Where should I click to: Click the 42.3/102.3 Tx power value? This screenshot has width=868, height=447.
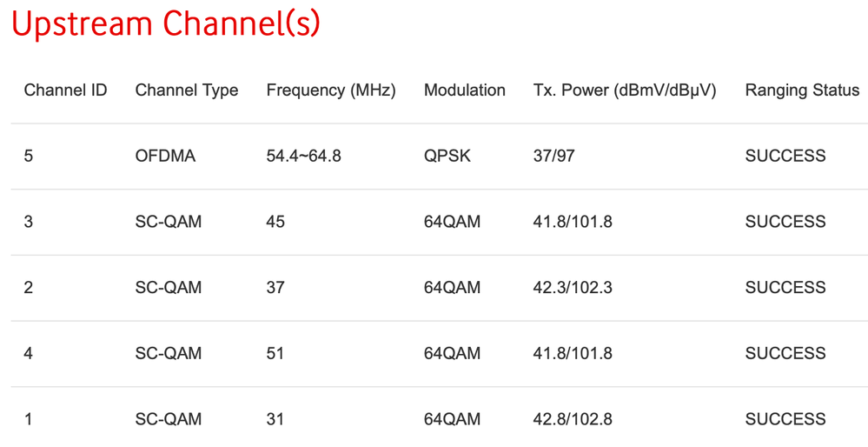(x=572, y=288)
